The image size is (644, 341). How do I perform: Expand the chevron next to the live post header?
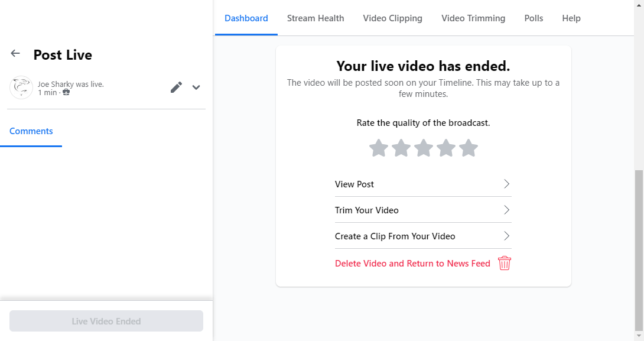[x=196, y=87]
